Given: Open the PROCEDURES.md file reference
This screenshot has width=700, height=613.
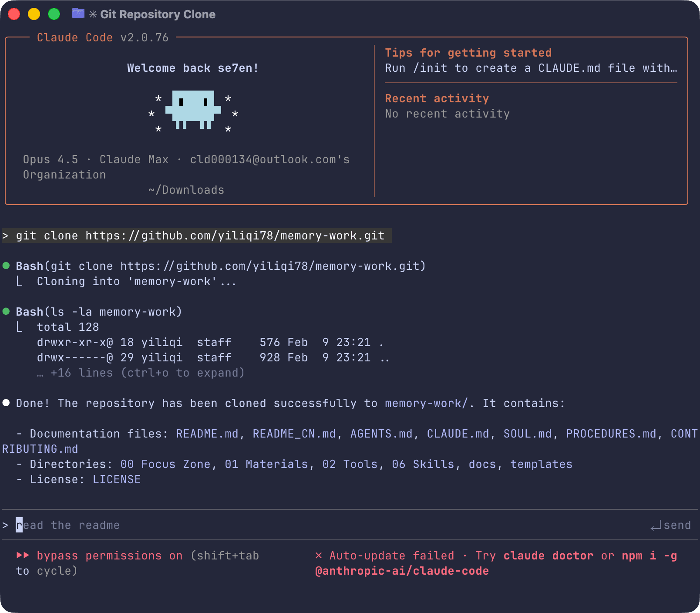Looking at the screenshot, I should pyautogui.click(x=611, y=434).
